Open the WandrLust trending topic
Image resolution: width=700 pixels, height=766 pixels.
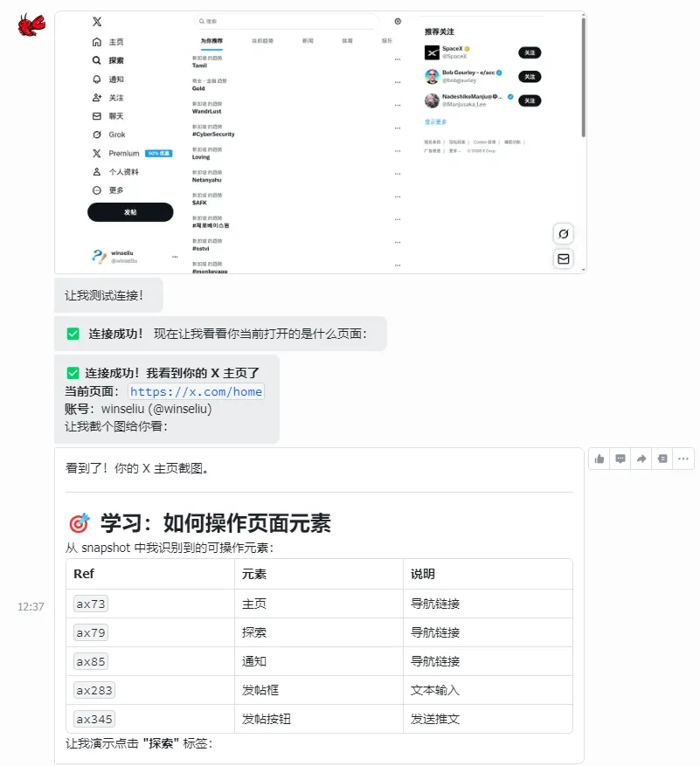coord(207,112)
